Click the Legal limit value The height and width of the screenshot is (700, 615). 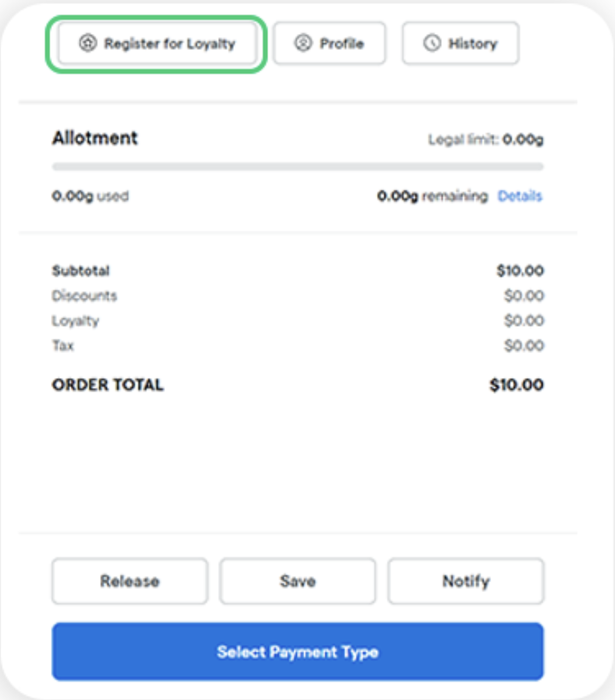point(523,140)
